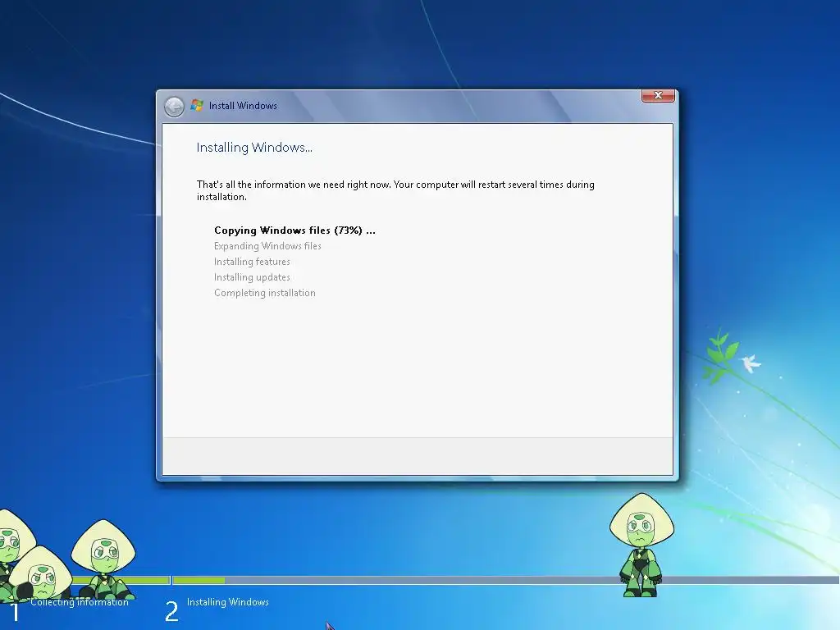Click the bottom "Installing Windows" stage 2 label
The width and height of the screenshot is (840, 630).
tap(228, 602)
